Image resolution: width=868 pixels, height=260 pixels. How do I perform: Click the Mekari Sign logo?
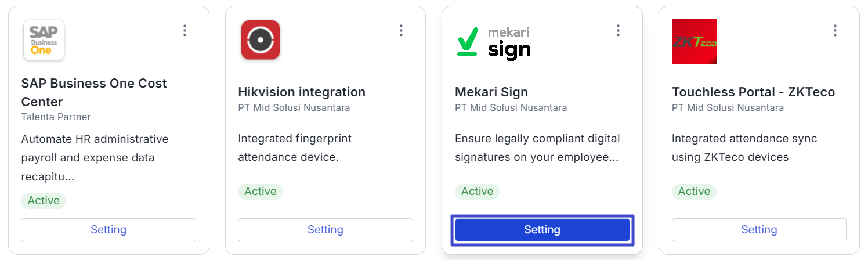point(493,42)
